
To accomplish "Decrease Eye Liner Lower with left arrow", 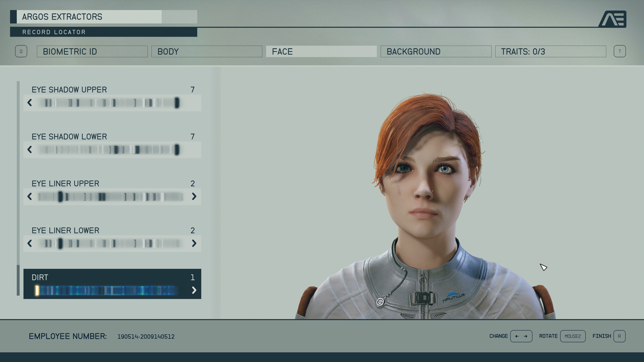I will (30, 243).
